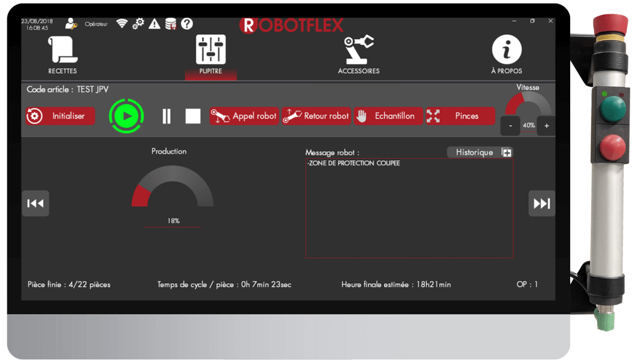The width and height of the screenshot is (635, 364).
Task: Click the Echantillon button
Action: click(x=388, y=116)
